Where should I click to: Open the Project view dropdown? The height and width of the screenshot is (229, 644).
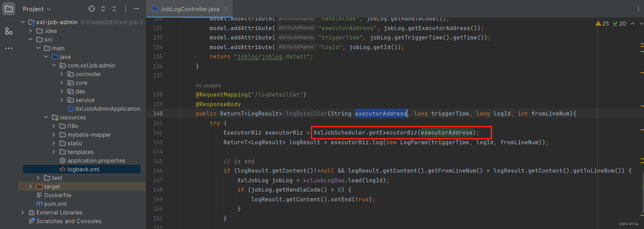(37, 9)
